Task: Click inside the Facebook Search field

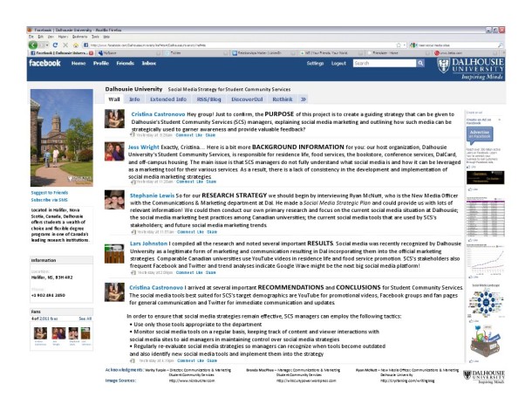Action: pos(385,63)
